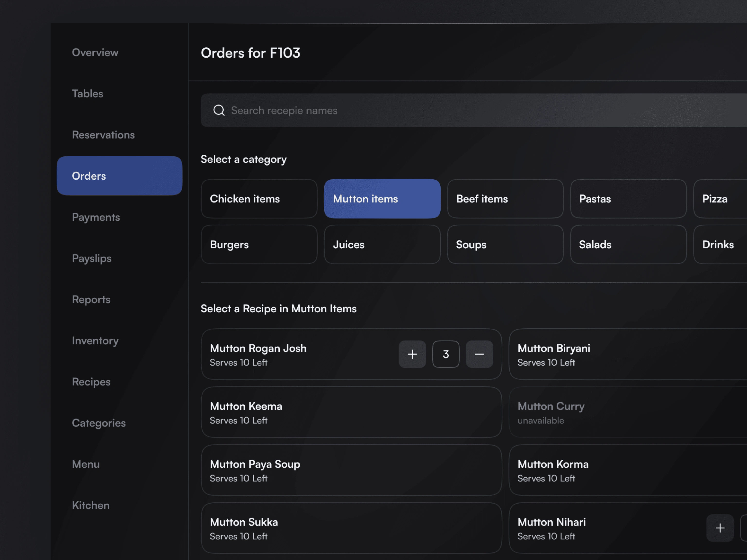Viewport: 747px width, 560px height.
Task: Go to Reservations in sidebar
Action: click(103, 135)
